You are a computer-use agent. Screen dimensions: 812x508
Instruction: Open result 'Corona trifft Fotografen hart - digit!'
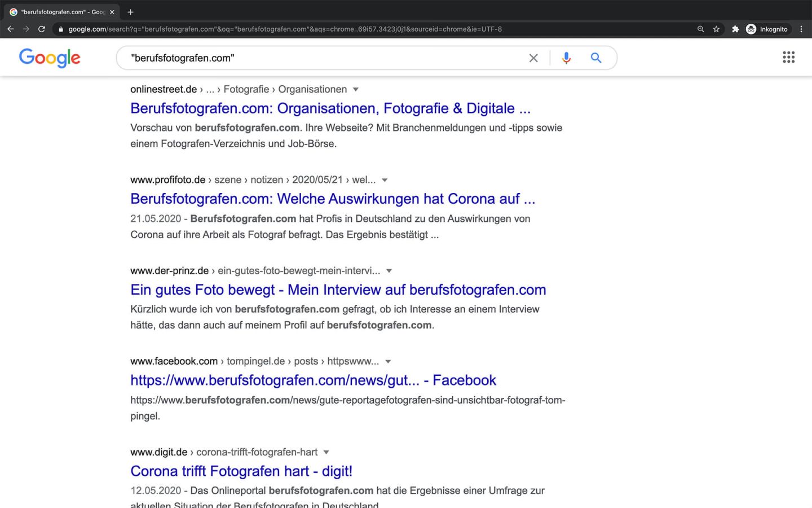coord(241,471)
